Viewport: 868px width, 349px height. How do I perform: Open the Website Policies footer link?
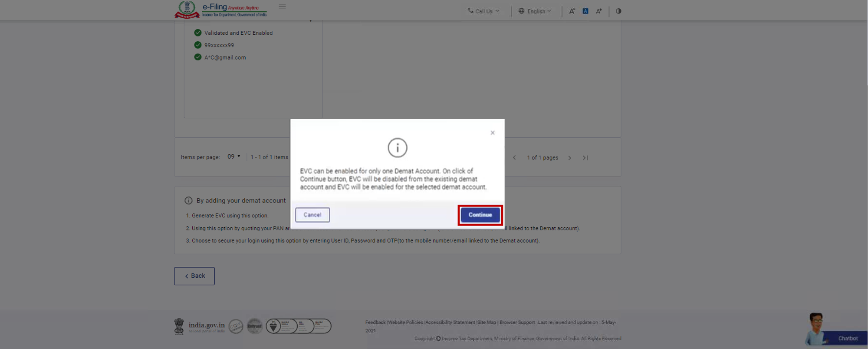(x=405, y=322)
